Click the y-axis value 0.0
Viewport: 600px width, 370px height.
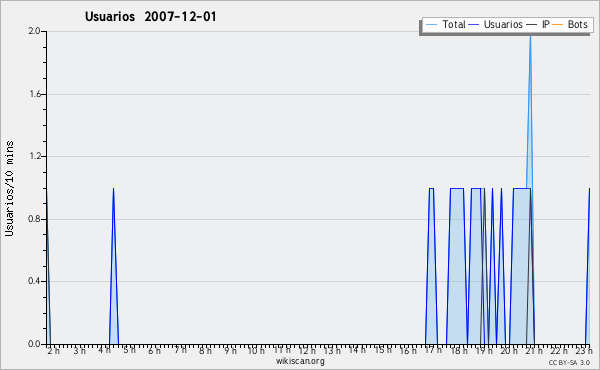(34, 344)
